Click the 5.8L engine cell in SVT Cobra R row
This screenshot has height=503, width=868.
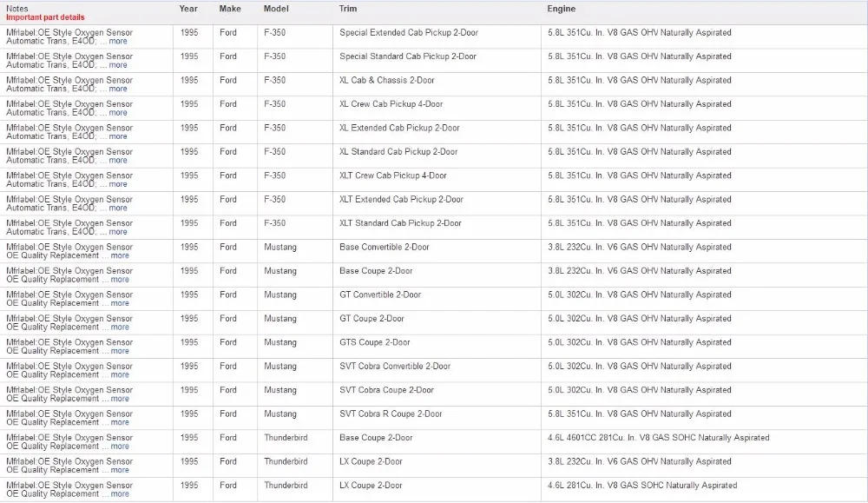(640, 414)
